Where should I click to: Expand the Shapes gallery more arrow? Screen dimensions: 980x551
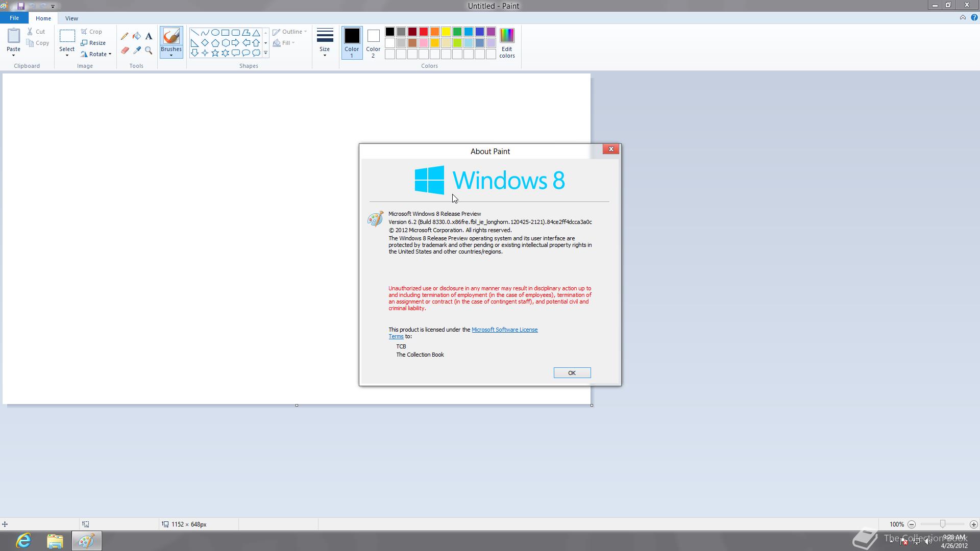pyautogui.click(x=265, y=53)
